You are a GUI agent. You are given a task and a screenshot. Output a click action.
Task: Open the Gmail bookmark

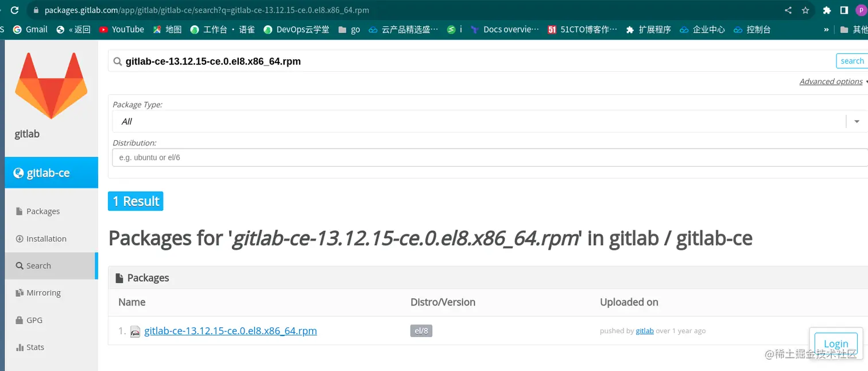tap(30, 29)
